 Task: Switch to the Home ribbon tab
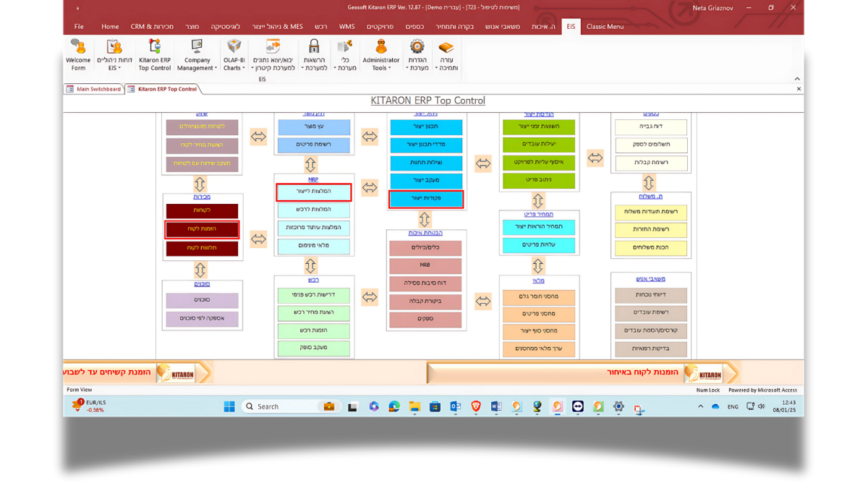coord(110,27)
